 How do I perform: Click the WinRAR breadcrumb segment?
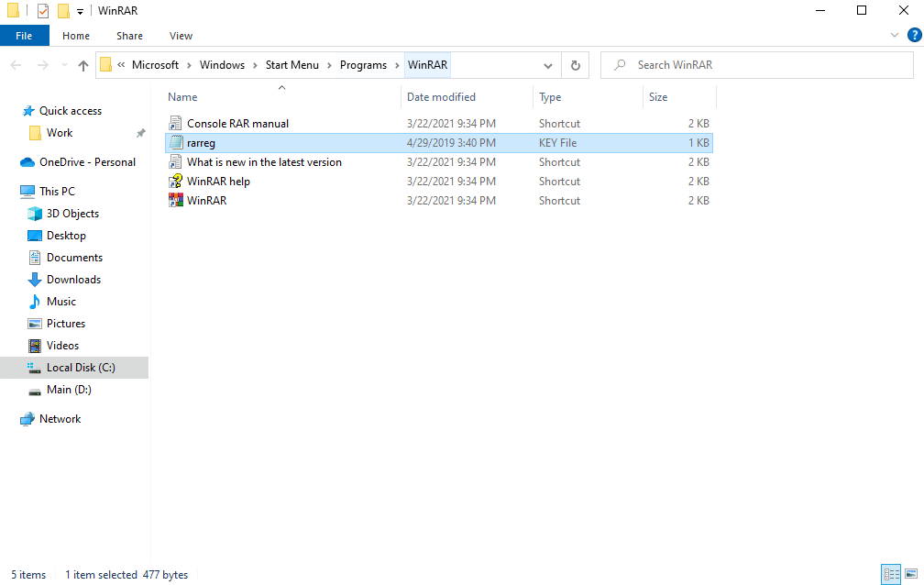click(x=428, y=65)
